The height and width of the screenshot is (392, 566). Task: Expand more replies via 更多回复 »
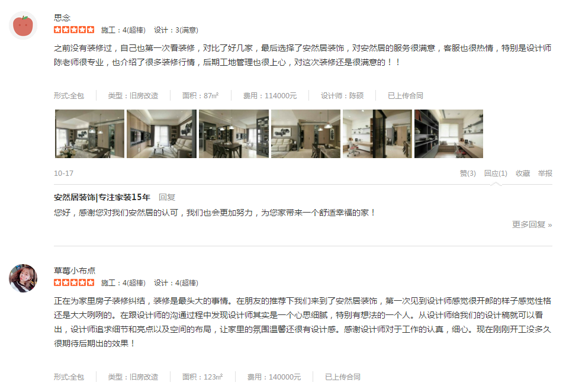coord(532,224)
